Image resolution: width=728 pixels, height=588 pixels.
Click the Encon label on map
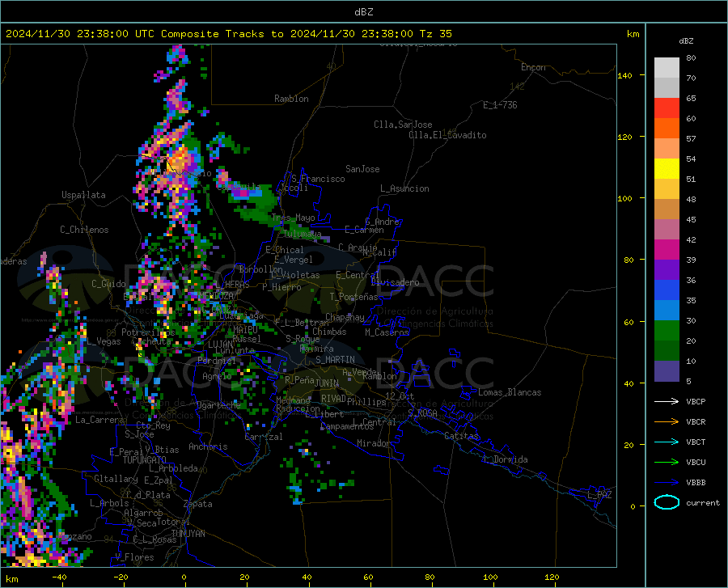[x=533, y=67]
